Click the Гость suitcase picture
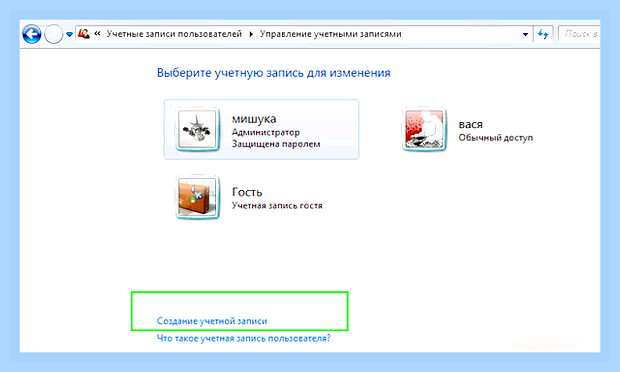The width and height of the screenshot is (620, 372). pyautogui.click(x=197, y=197)
